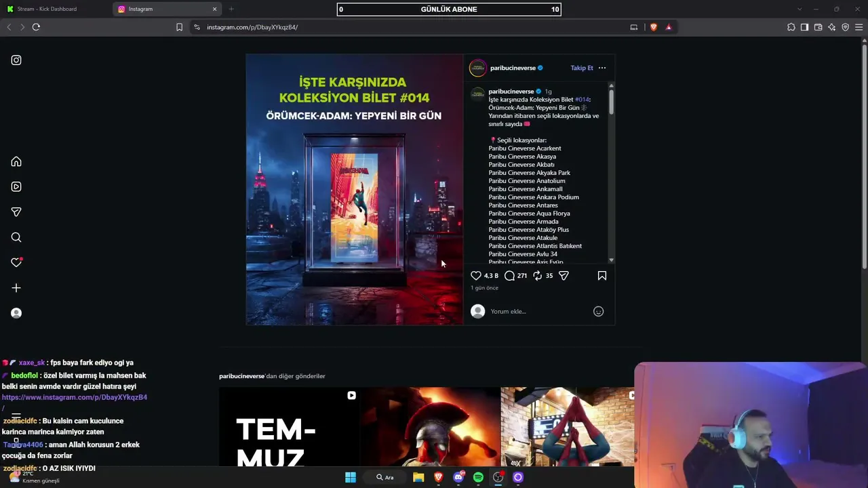
Task: Toggle the browser sidebar panel
Action: 805,27
